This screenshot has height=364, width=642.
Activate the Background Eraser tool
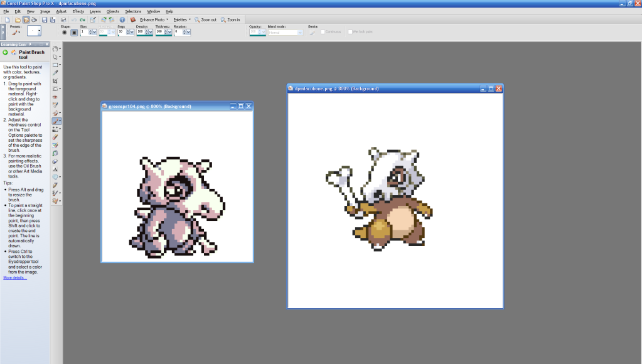click(55, 145)
